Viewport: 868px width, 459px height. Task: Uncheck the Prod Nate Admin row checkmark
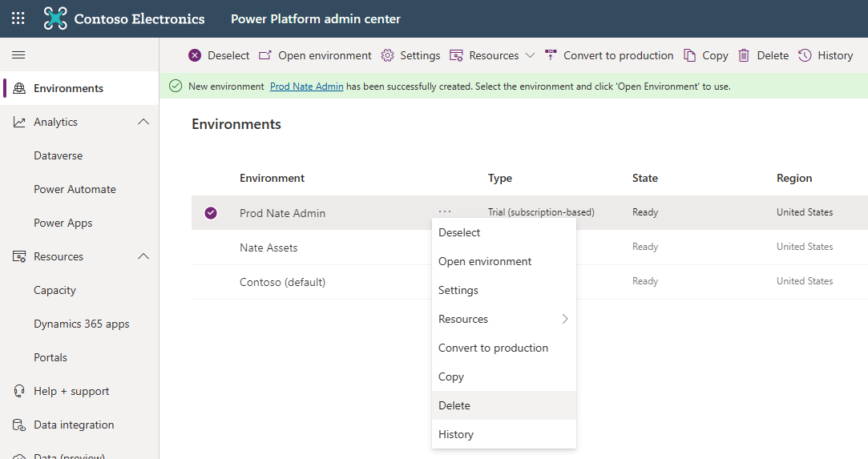211,213
